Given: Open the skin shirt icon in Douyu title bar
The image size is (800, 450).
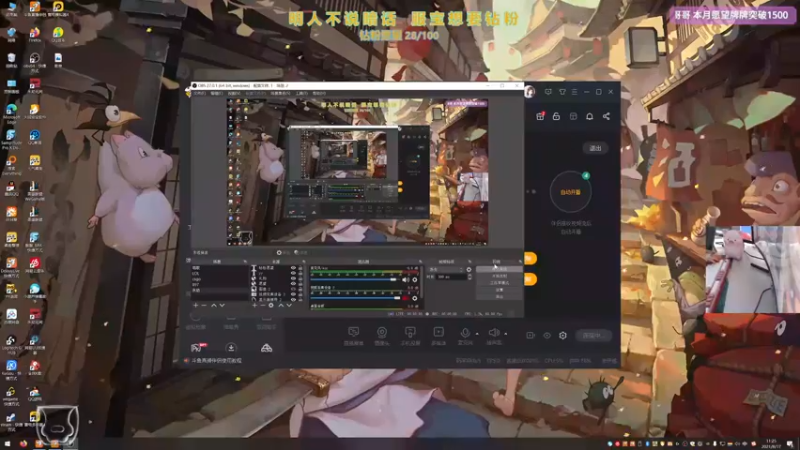Looking at the screenshot, I should point(562,92).
